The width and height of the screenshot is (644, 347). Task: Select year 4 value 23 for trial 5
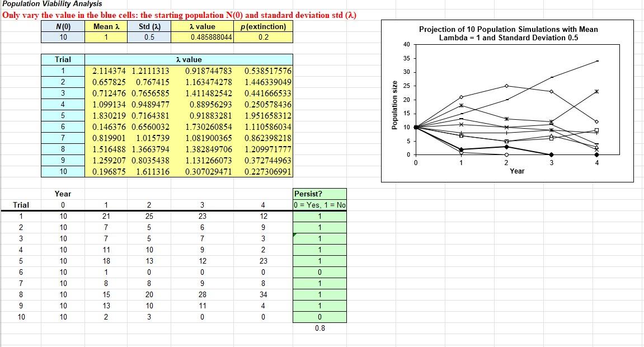(264, 261)
